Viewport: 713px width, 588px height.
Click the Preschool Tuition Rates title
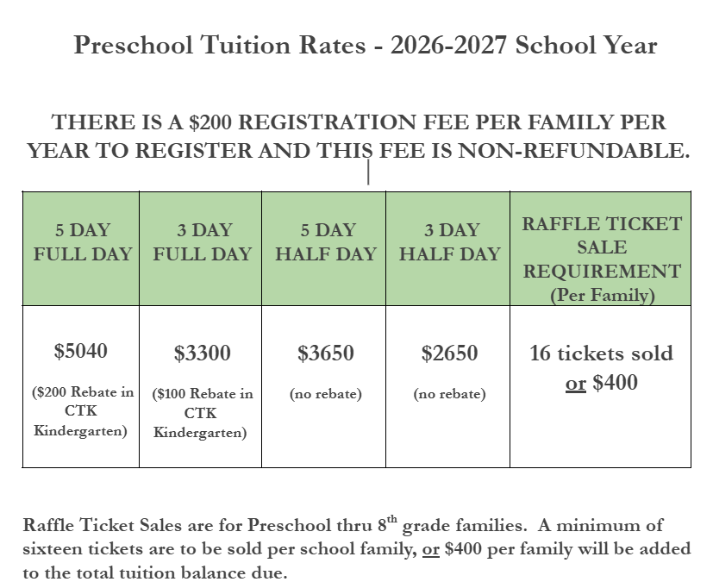point(366,46)
